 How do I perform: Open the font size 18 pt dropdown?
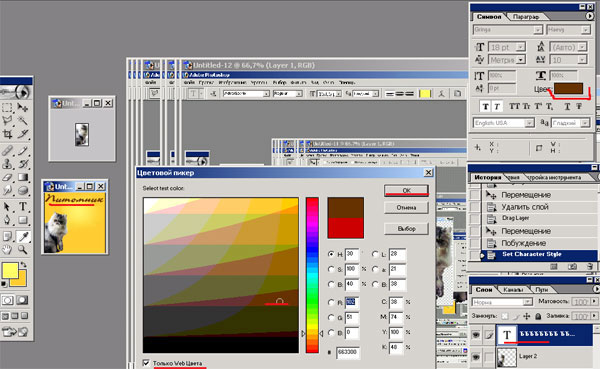coord(520,47)
